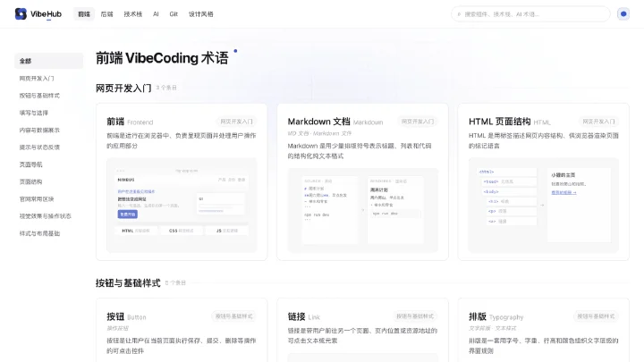Click the Markdown card preview thumbnail
Image resolution: width=644 pixels, height=362 pixels.
click(362, 210)
